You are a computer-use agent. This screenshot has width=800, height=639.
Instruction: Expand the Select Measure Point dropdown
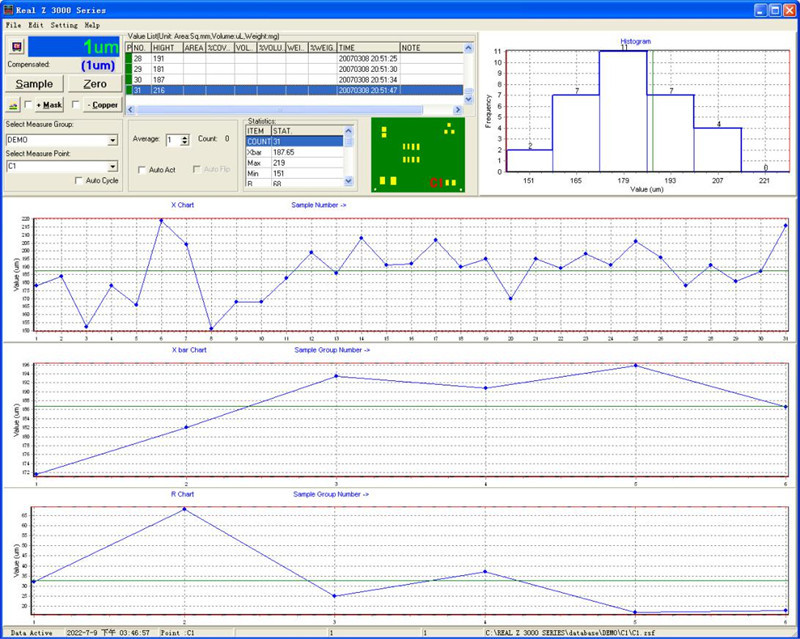(113, 167)
